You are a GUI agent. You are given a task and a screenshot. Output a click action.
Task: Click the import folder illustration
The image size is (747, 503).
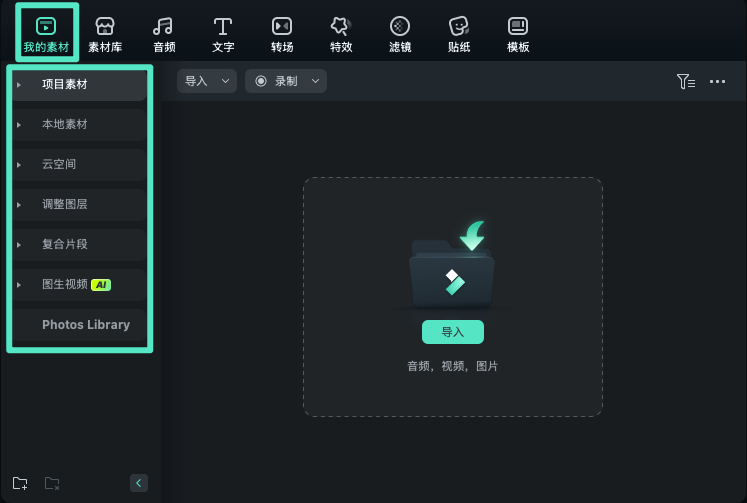[452, 264]
